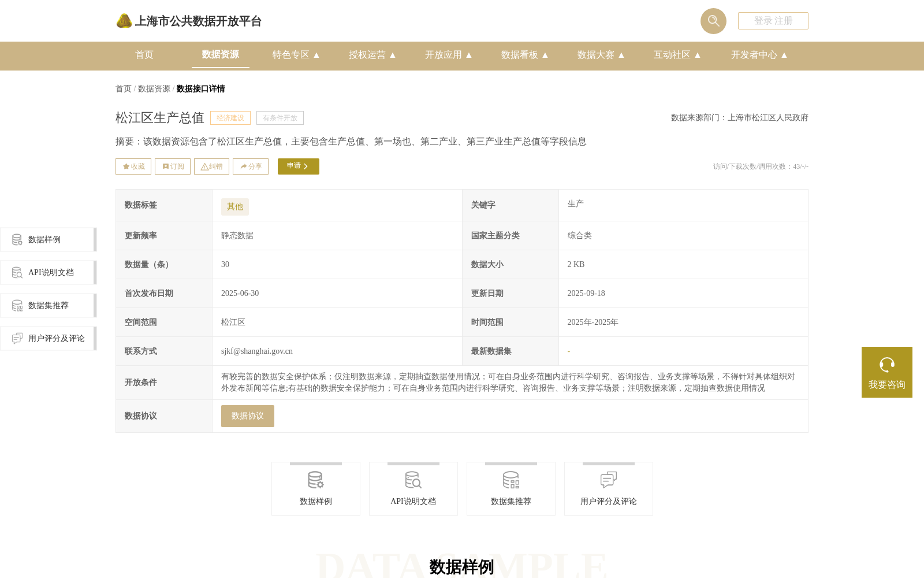
Task: Click the 2025-06-30 first publish date
Action: pyautogui.click(x=240, y=294)
